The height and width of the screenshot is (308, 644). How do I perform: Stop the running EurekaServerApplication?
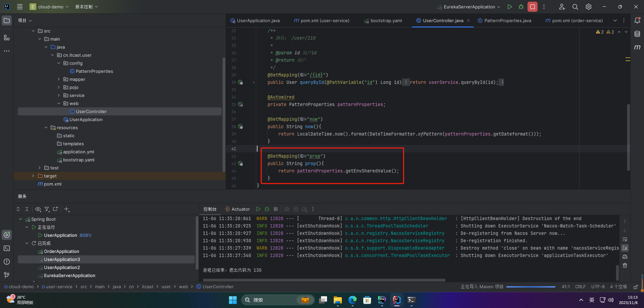click(x=533, y=7)
